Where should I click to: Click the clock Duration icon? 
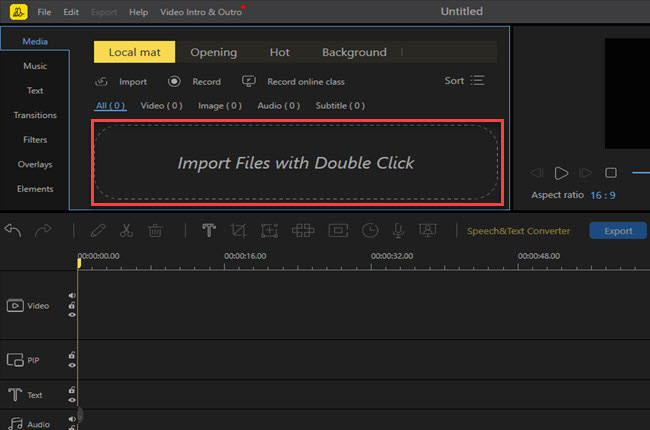coord(370,231)
